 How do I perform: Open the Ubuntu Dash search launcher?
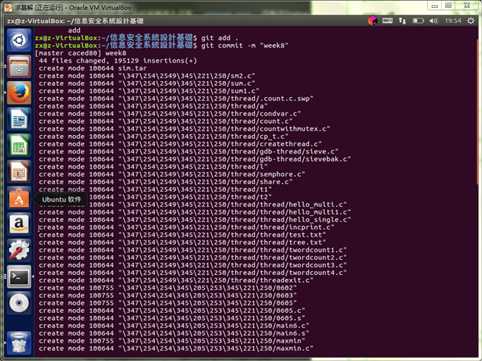19,40
